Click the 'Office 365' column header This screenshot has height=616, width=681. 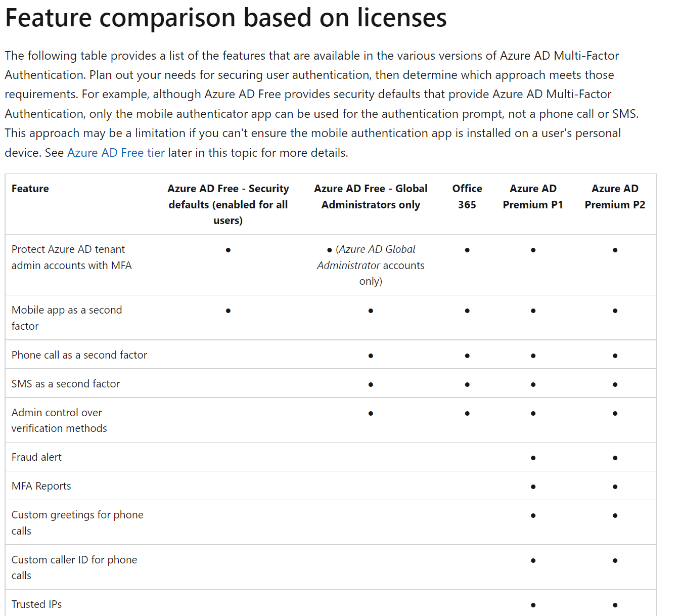tap(467, 197)
